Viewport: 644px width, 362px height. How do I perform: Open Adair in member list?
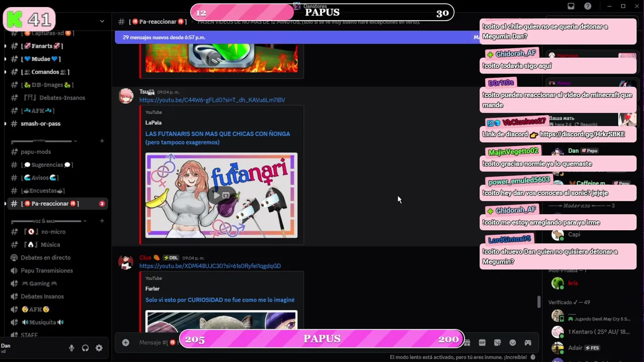[575, 347]
